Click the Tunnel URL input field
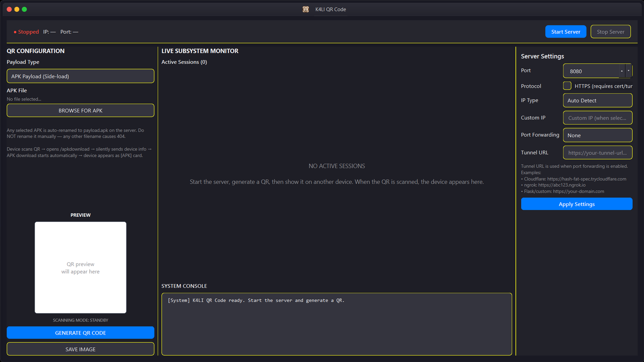The height and width of the screenshot is (362, 644). [x=598, y=153]
